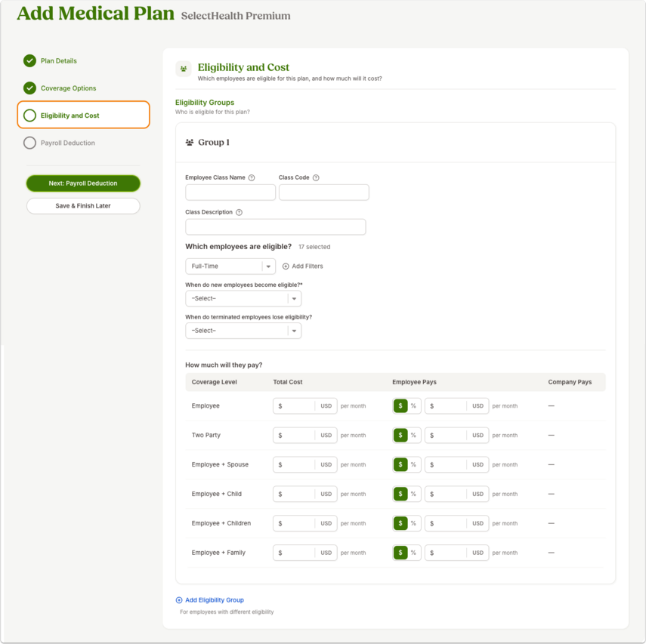Click the Employee + Children Employee Pays field
646x644 pixels.
point(456,523)
